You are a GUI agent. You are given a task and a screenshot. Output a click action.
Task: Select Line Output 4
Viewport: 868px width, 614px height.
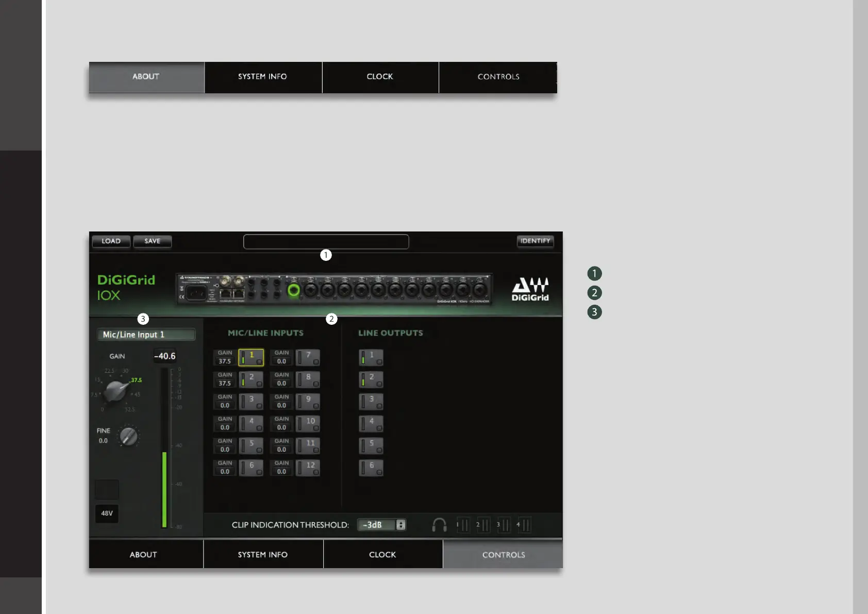point(371,424)
